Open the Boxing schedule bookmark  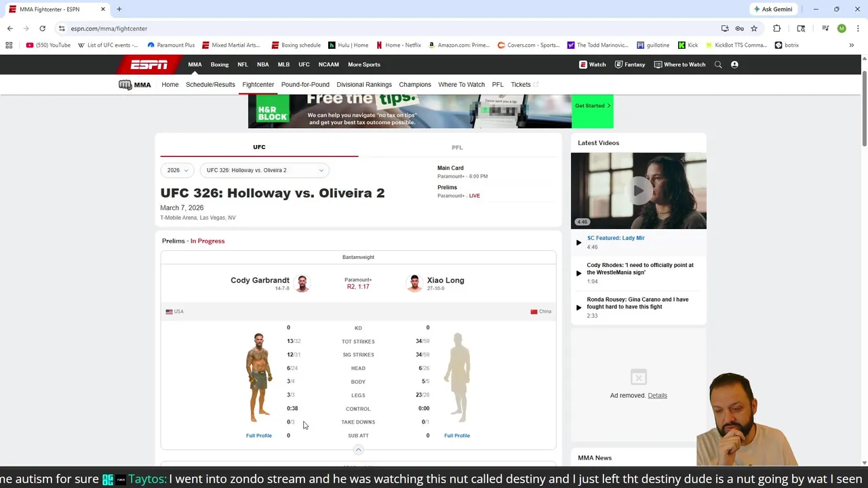point(296,45)
